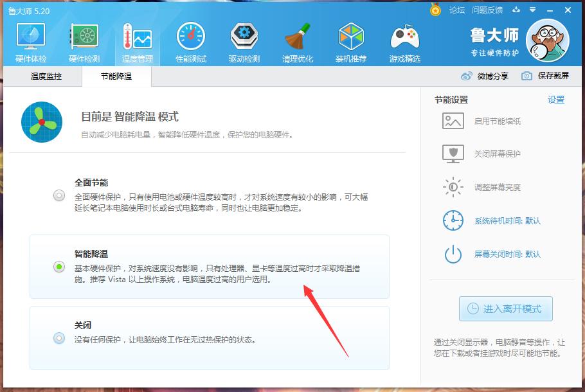The height and width of the screenshot is (392, 585).
Task: Click the 启用节能墙纸 picture icon
Action: pyautogui.click(x=453, y=121)
